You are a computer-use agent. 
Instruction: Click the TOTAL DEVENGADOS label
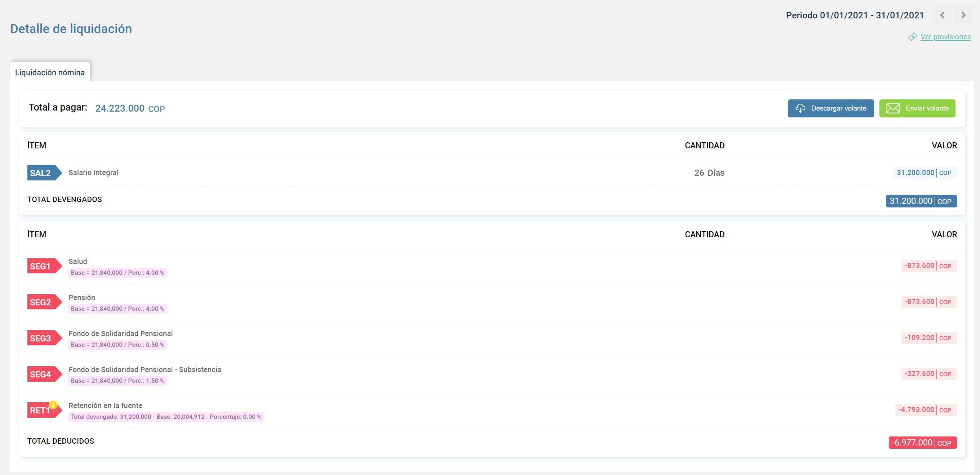click(65, 200)
